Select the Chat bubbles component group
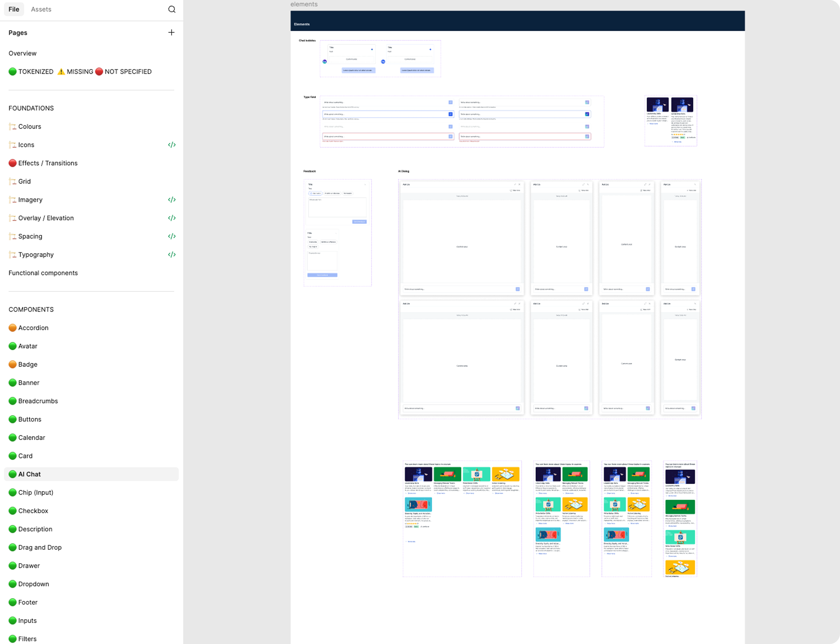Viewport: 840px width, 644px height. tap(381, 59)
